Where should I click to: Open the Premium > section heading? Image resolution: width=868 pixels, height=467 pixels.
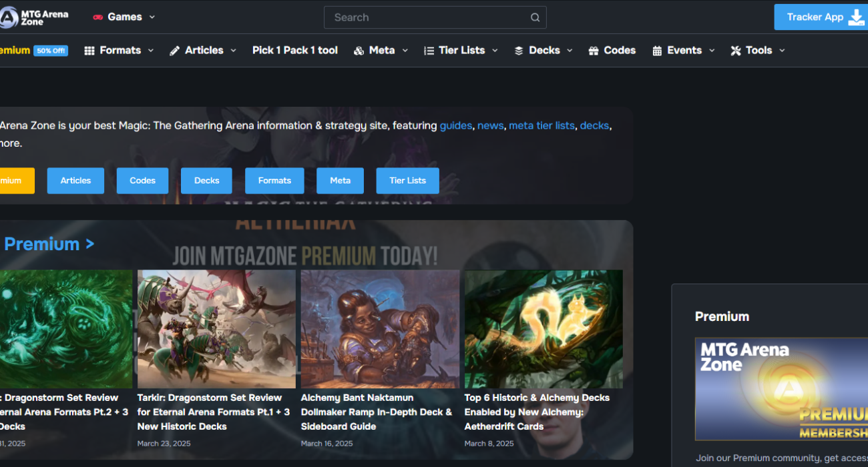(x=49, y=244)
